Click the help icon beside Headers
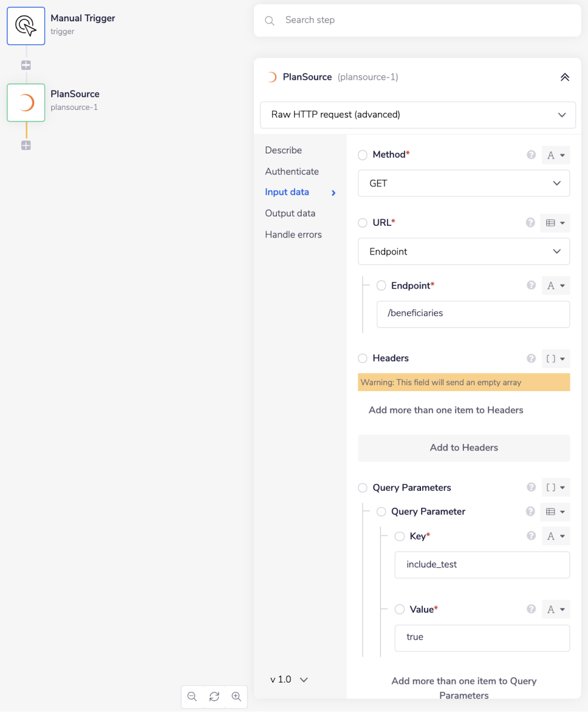This screenshot has height=712, width=588. point(531,358)
